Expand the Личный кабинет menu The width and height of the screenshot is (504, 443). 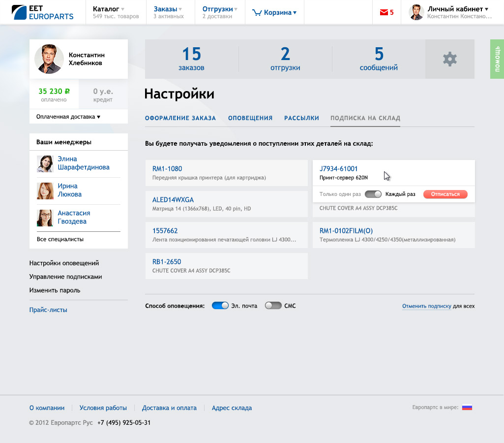(x=458, y=9)
